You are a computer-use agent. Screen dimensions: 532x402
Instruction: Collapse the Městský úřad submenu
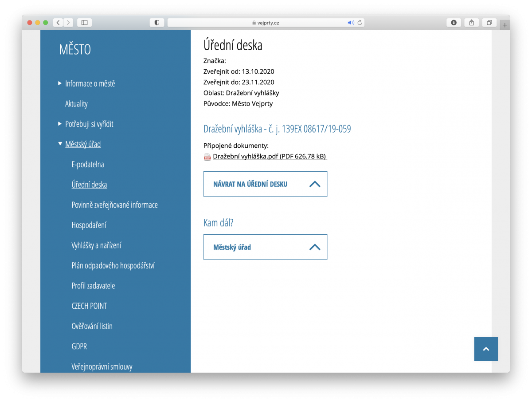(x=60, y=144)
